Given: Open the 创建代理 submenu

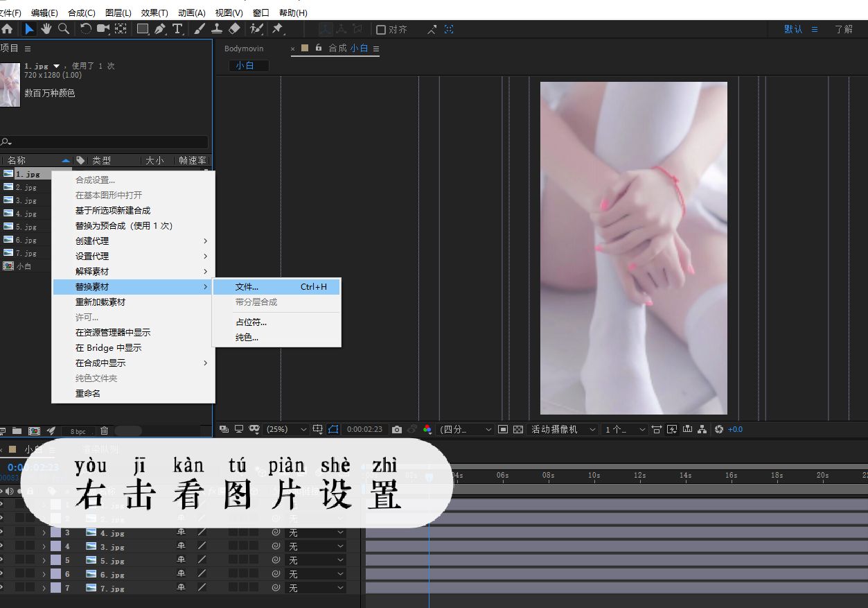Looking at the screenshot, I should tap(134, 241).
